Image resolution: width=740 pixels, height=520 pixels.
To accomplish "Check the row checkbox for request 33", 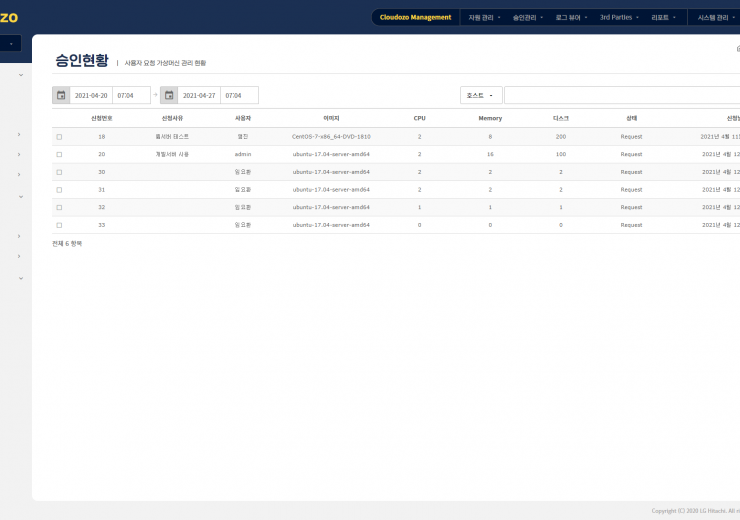I will 59,225.
